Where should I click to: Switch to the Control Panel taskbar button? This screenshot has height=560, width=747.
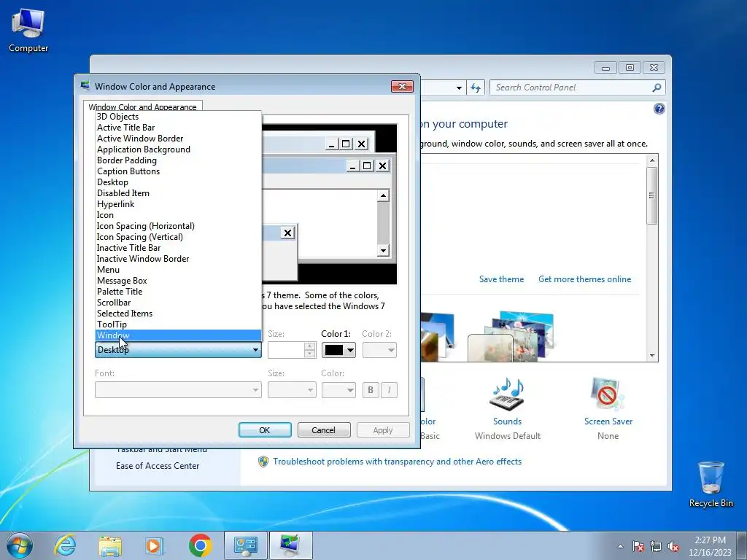(246, 545)
